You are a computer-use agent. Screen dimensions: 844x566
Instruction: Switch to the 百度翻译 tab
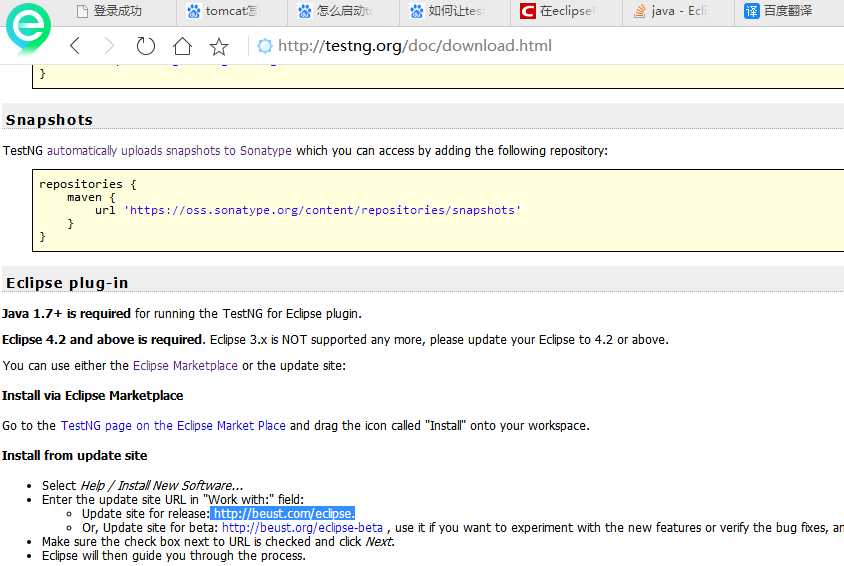point(787,11)
